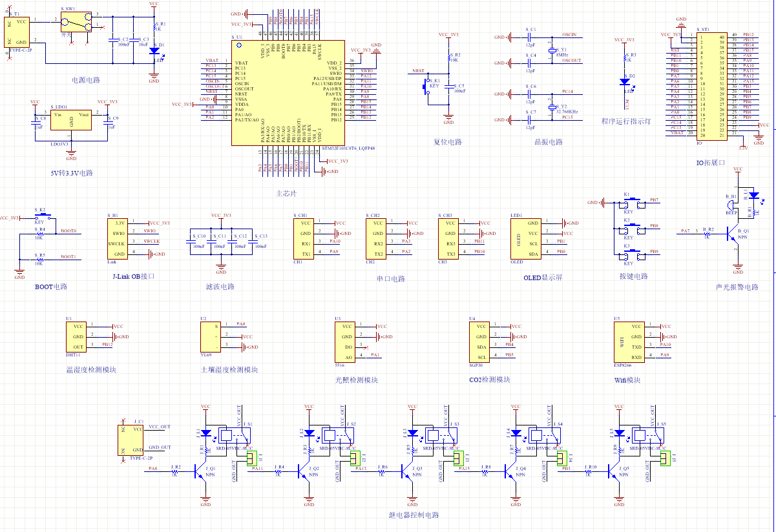Click the K2 key switch symbol
The width and height of the screenshot is (776, 532).
tap(632, 230)
